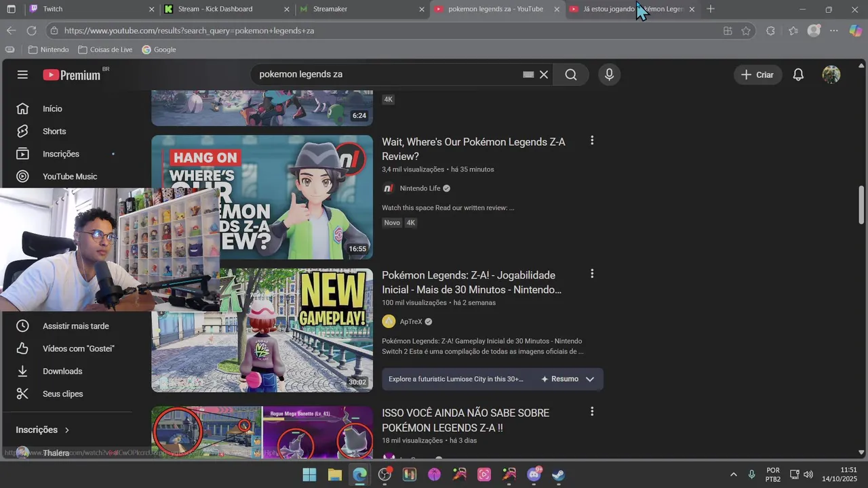Image resolution: width=868 pixels, height=488 pixels.
Task: Submit search with magnifier button
Action: coord(571,75)
